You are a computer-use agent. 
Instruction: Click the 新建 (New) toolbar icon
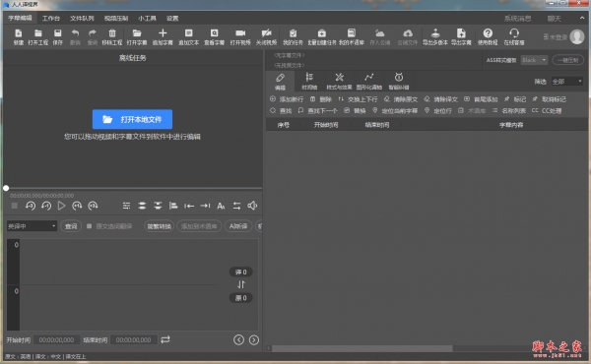[x=19, y=33]
